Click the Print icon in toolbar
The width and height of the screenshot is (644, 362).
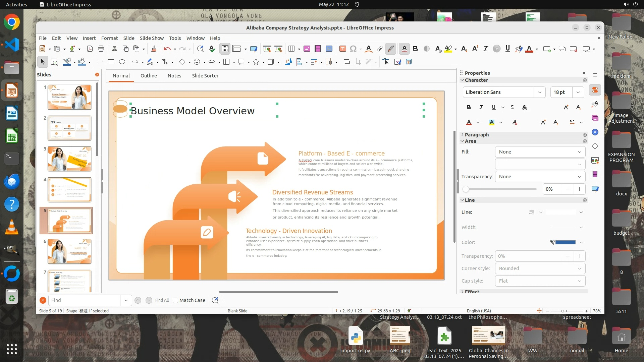pyautogui.click(x=101, y=49)
